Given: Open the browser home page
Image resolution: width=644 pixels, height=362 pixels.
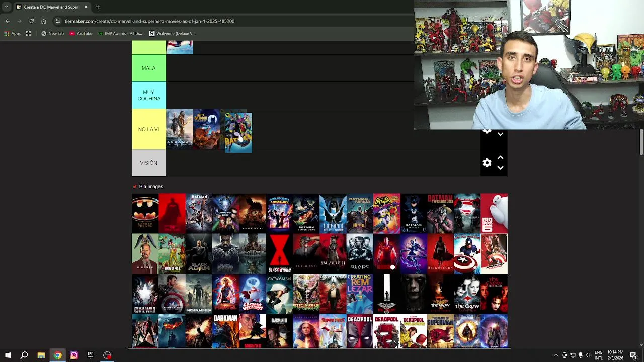Looking at the screenshot, I should (x=43, y=21).
